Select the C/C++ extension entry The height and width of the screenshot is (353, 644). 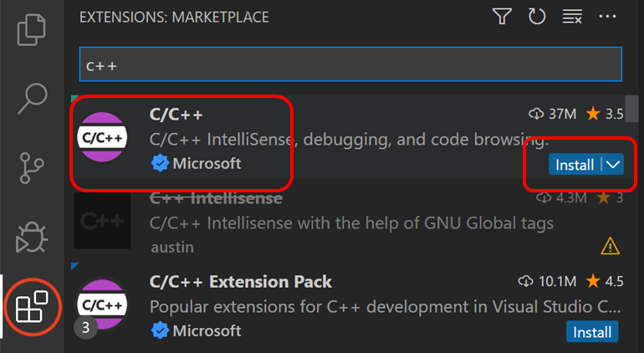348,139
